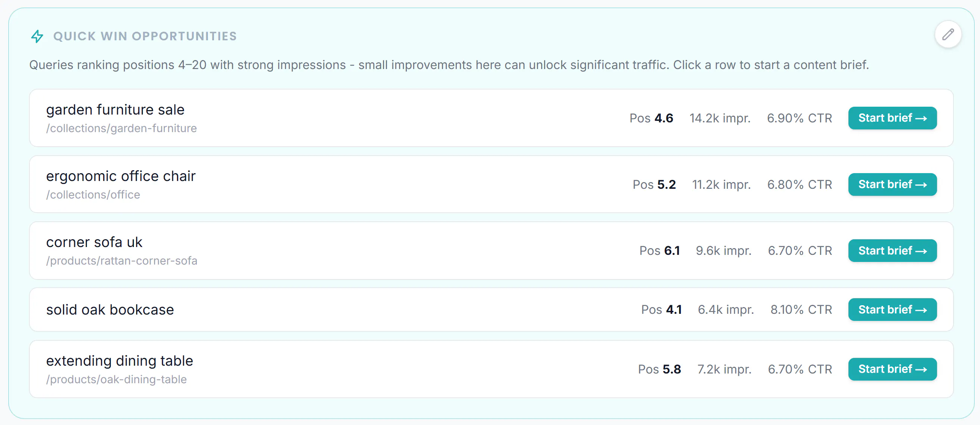Click the '9.6k impr.' impressions value
The height and width of the screenshot is (425, 980).
point(723,251)
